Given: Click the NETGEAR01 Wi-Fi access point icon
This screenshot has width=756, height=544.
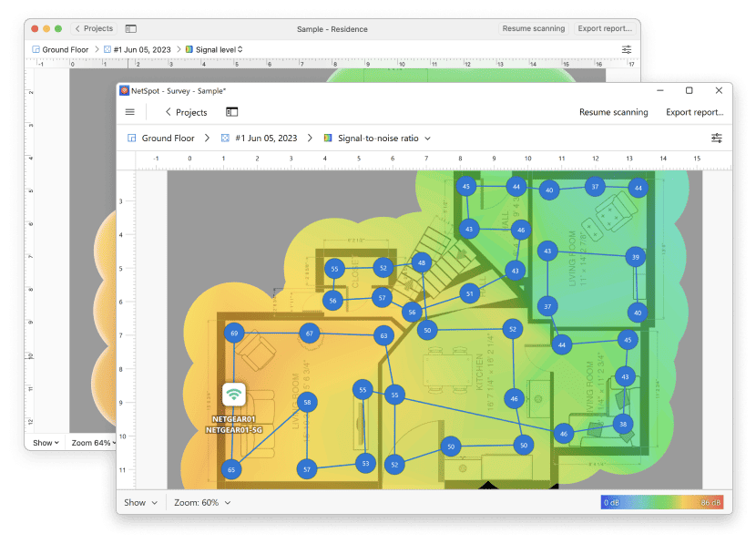Looking at the screenshot, I should pos(234,395).
